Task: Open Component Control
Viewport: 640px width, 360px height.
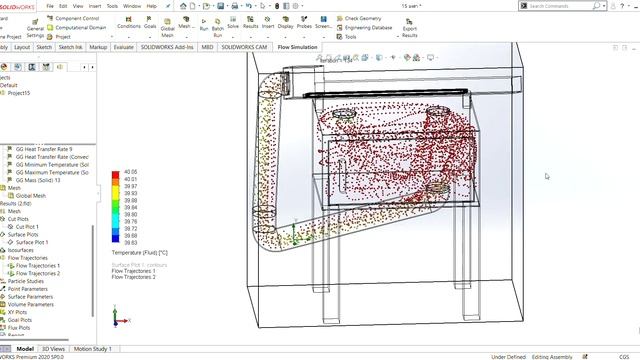Action: 73,18
